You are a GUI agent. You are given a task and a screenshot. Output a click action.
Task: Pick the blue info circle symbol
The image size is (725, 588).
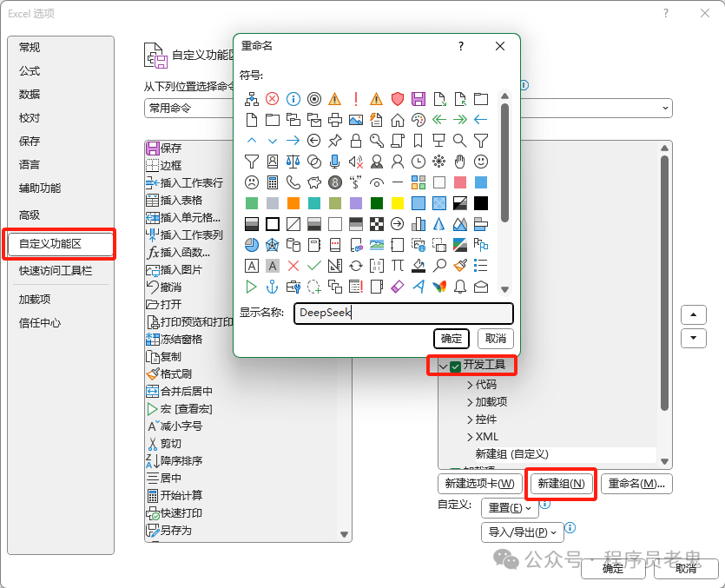click(293, 99)
